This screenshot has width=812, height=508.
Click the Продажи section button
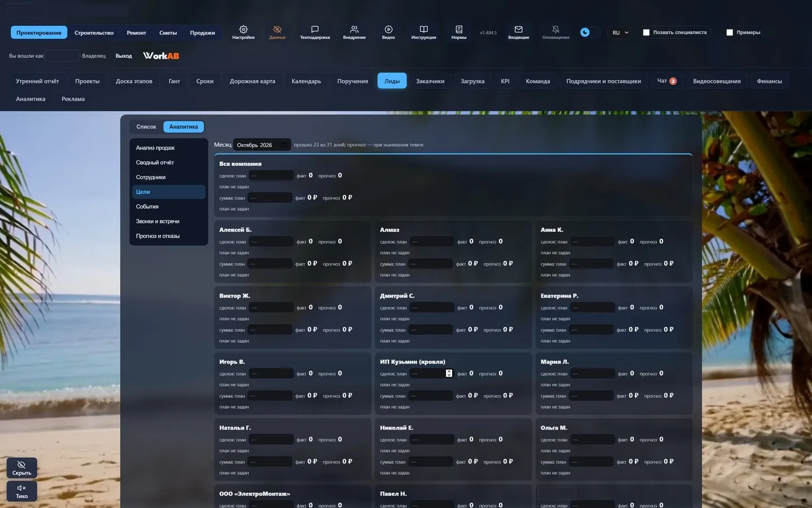[202, 33]
